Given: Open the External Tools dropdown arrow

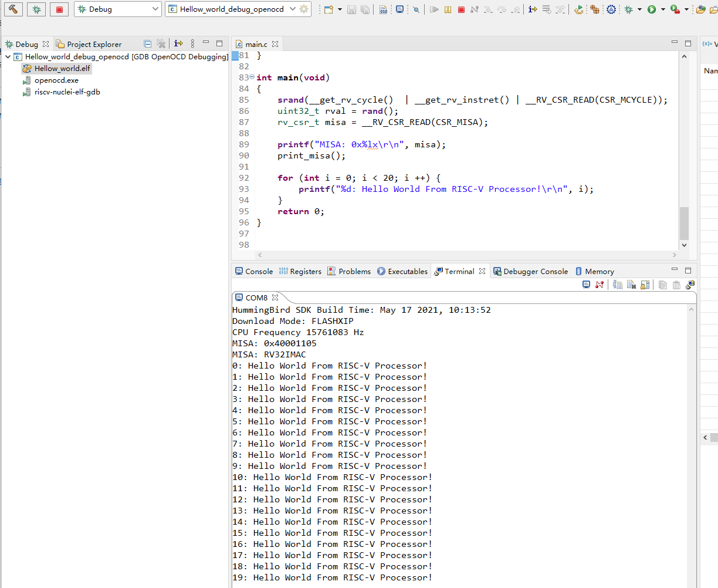Looking at the screenshot, I should [x=686, y=9].
